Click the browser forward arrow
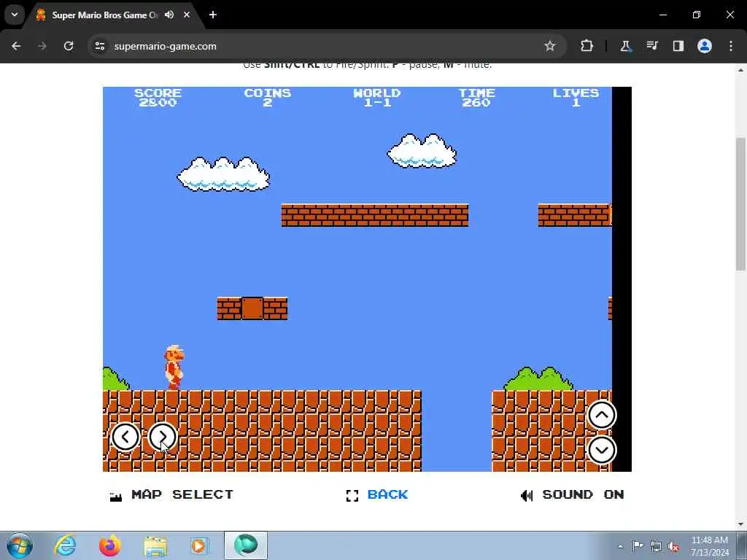747x560 pixels. [42, 46]
